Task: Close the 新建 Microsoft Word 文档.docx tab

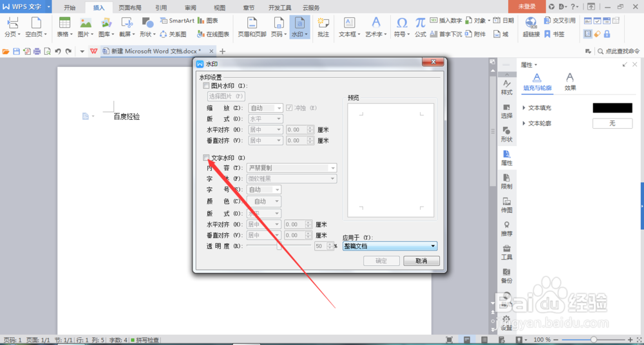Action: (x=211, y=51)
